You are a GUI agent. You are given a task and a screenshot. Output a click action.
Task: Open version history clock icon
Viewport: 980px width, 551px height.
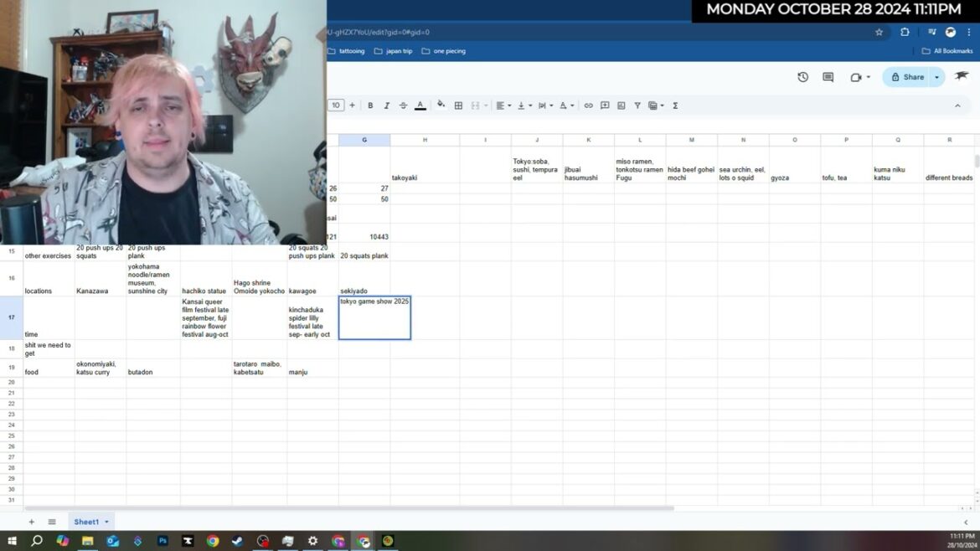802,77
